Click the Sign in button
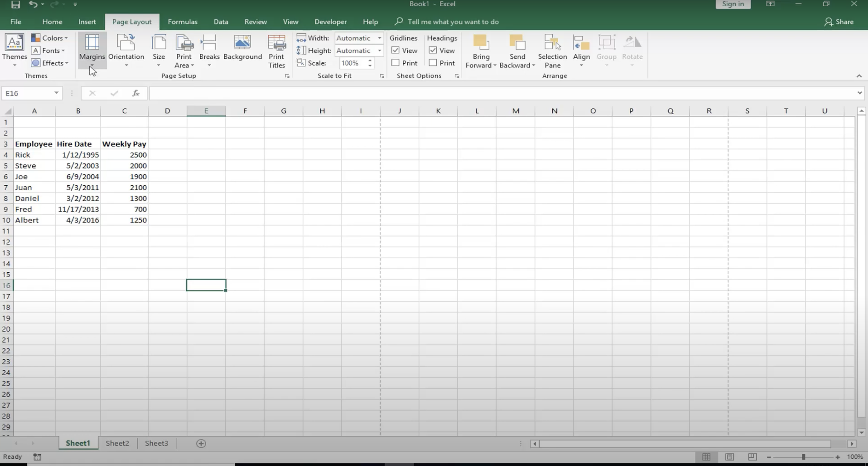 coord(733,4)
